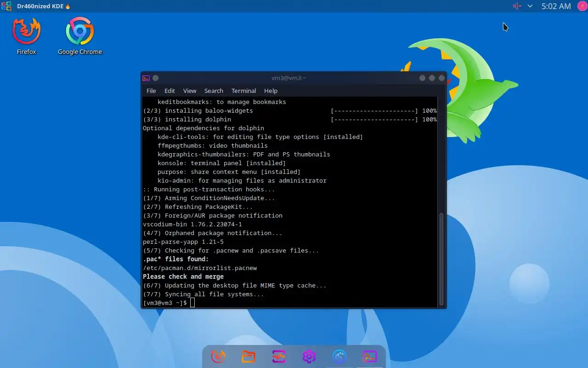Click 'vm3@vm3:~' window title

point(289,78)
